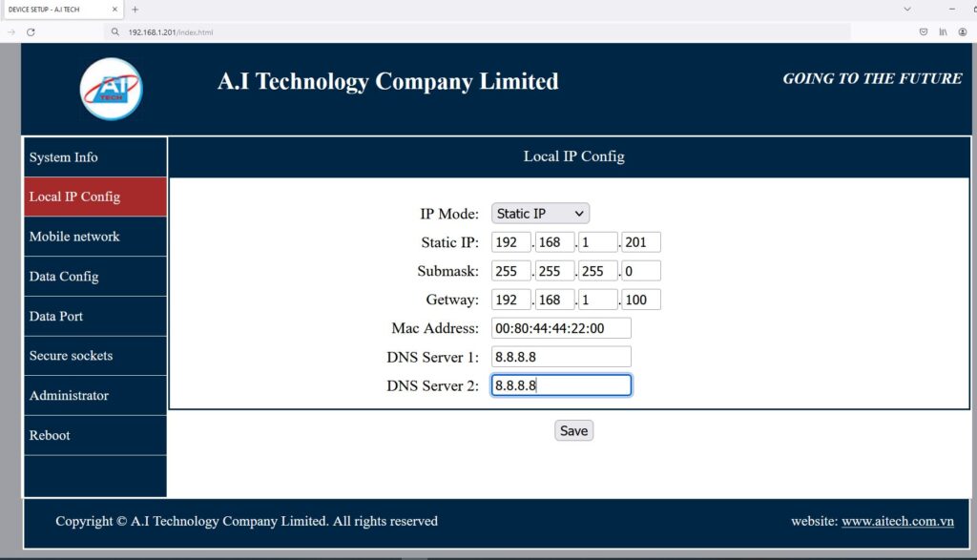The width and height of the screenshot is (977, 560).
Task: Click the search icon in address bar
Action: 115,31
